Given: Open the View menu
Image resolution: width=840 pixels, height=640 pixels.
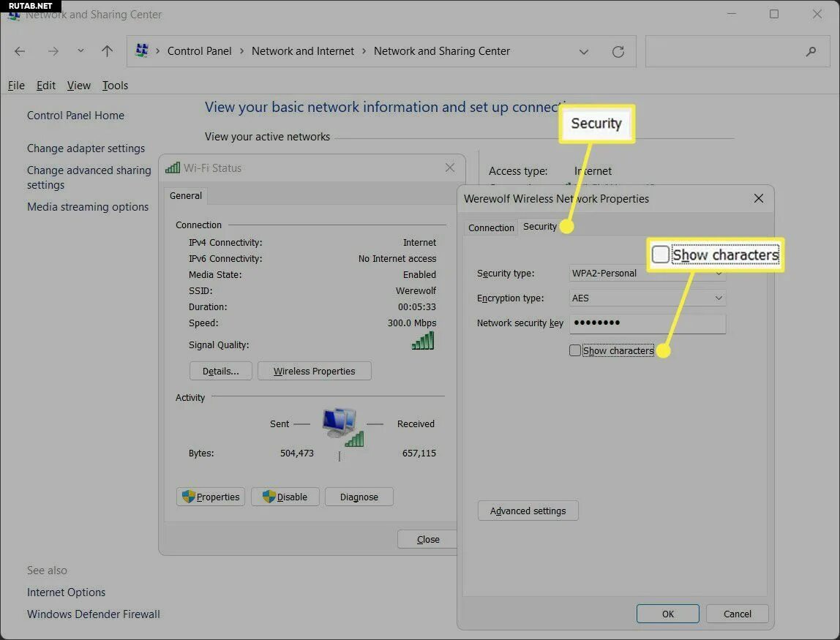Looking at the screenshot, I should click(79, 85).
